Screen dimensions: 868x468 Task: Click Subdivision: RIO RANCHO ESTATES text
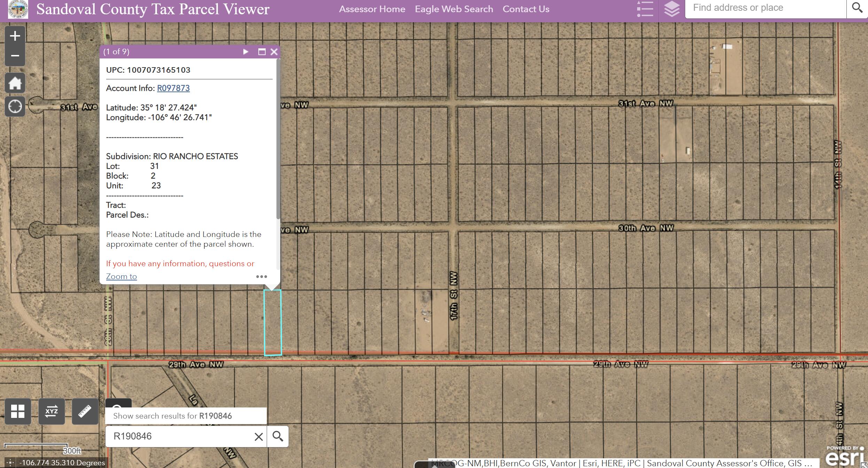tap(172, 156)
